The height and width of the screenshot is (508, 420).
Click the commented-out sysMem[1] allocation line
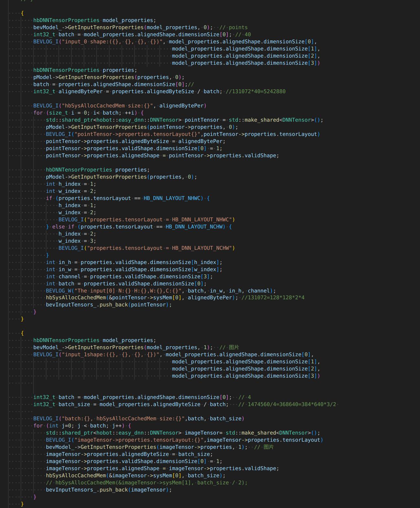(x=147, y=483)
